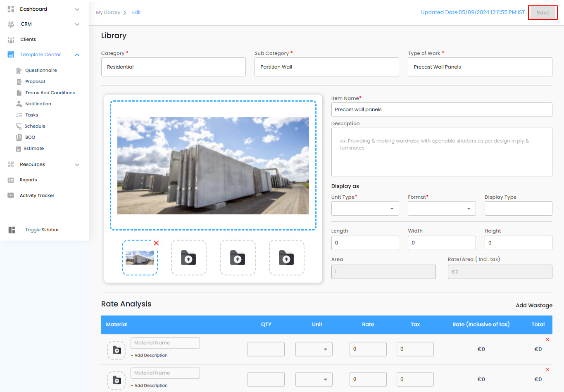Expand the Dashboard menu
This screenshot has height=392, width=564.
click(x=77, y=9)
